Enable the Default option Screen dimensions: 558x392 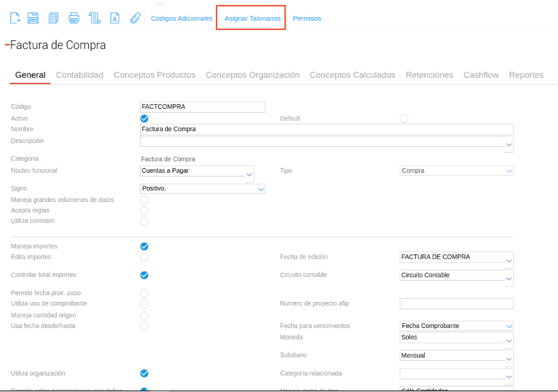(x=404, y=119)
